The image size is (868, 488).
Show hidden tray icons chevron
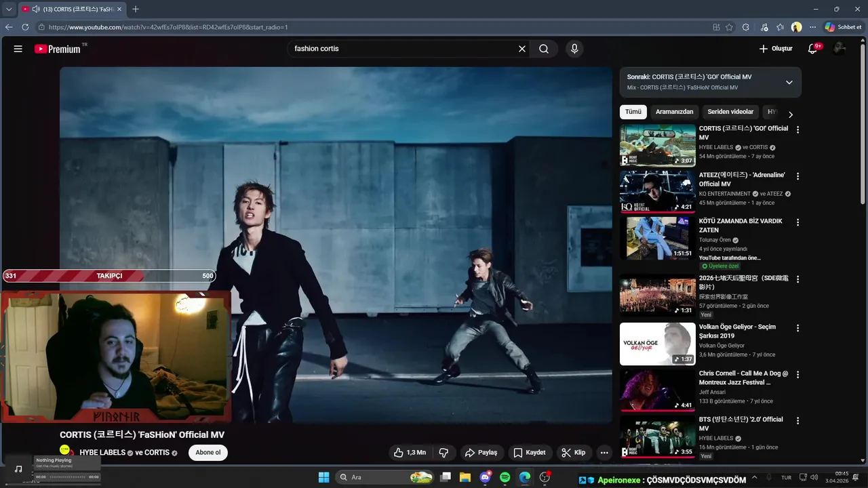754,477
